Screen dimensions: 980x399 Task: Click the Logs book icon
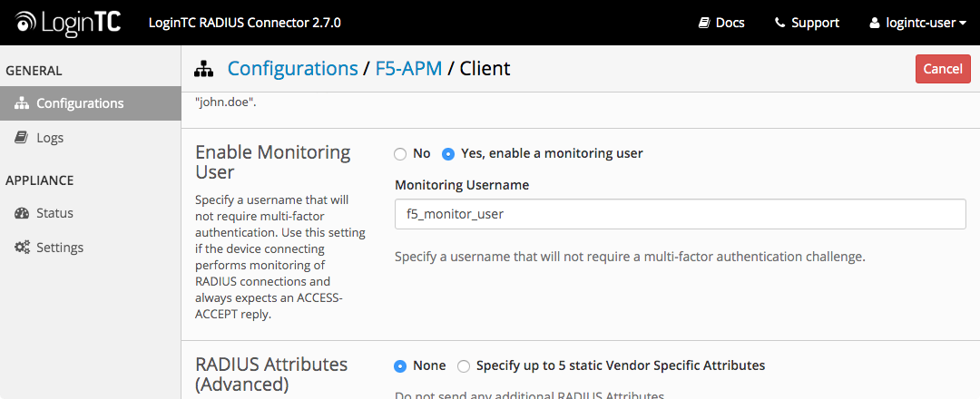coord(21,137)
